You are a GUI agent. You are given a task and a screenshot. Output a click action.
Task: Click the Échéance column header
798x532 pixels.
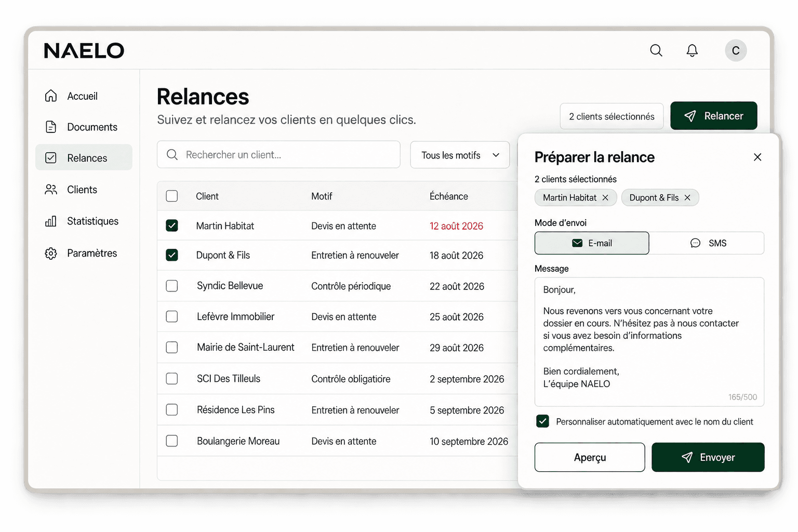(449, 196)
